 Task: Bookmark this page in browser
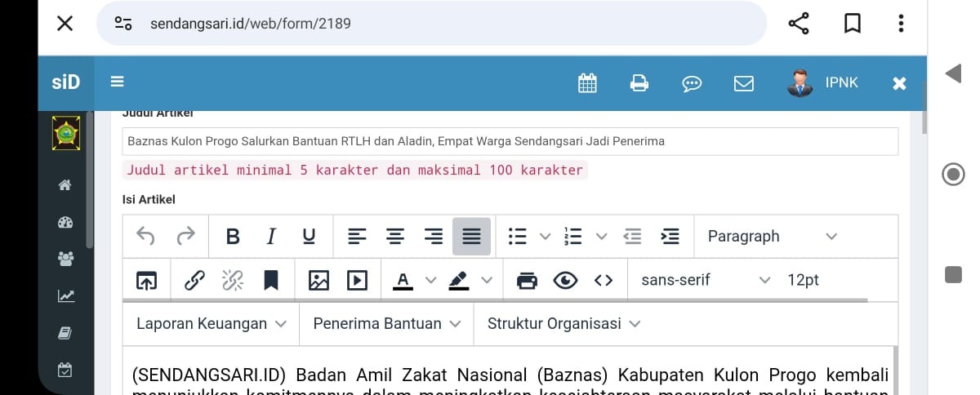pyautogui.click(x=853, y=24)
